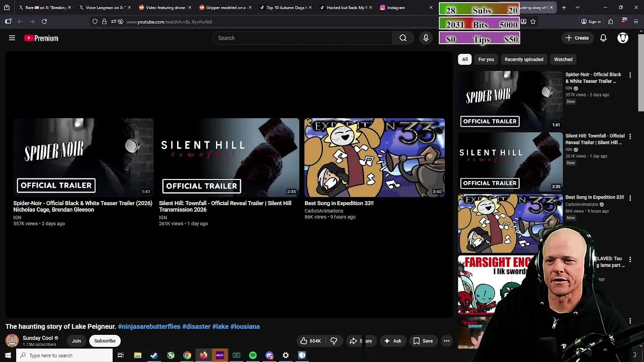Open the #ninjasarebutterflies hashtag link
This screenshot has height=362, width=644.
click(149, 326)
